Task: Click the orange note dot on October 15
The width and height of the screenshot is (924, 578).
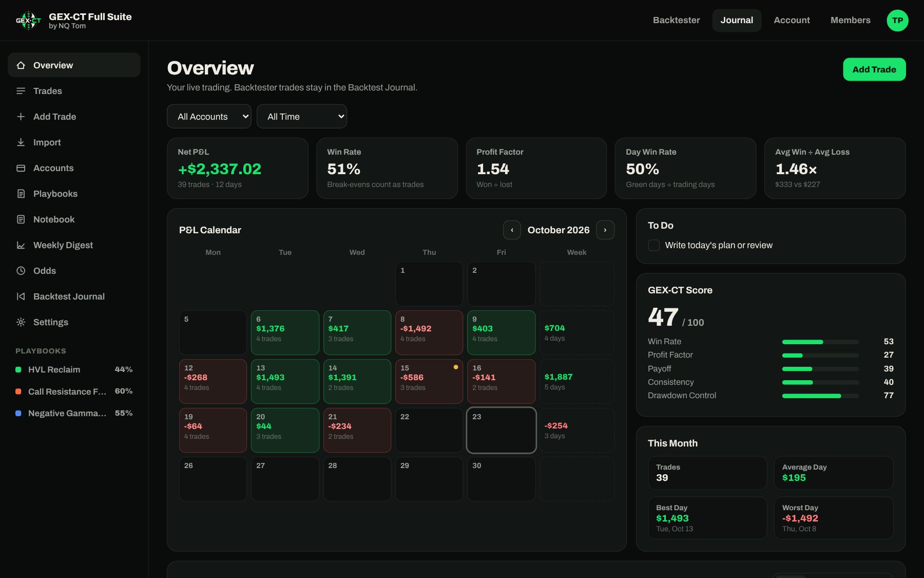Action: click(x=456, y=367)
